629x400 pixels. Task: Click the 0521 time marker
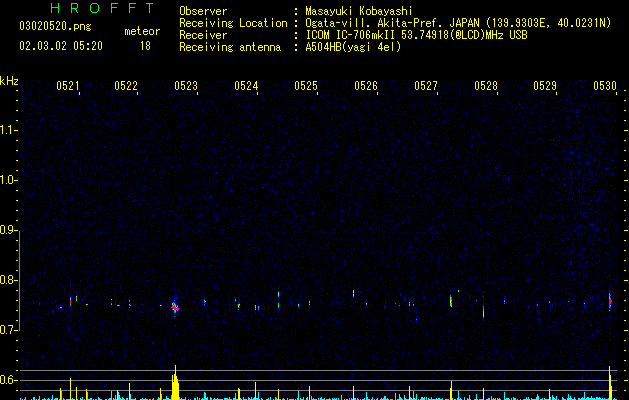(x=68, y=86)
